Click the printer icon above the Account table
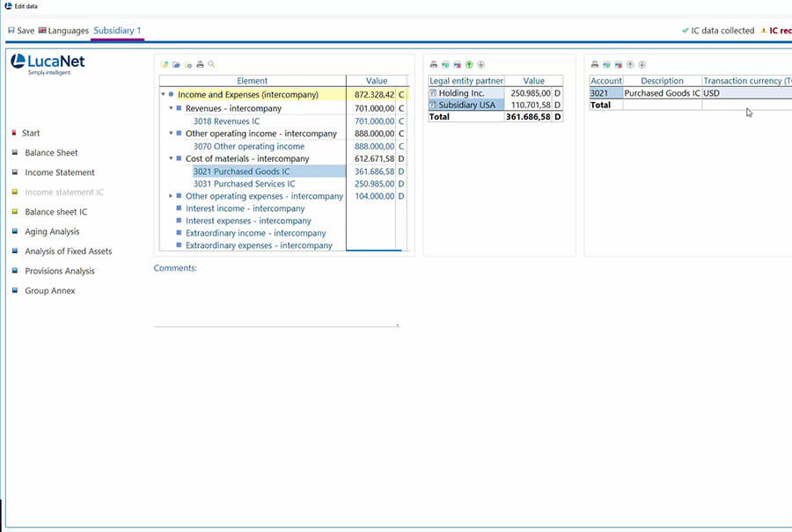Viewport: 792px width, 532px height. pyautogui.click(x=595, y=64)
